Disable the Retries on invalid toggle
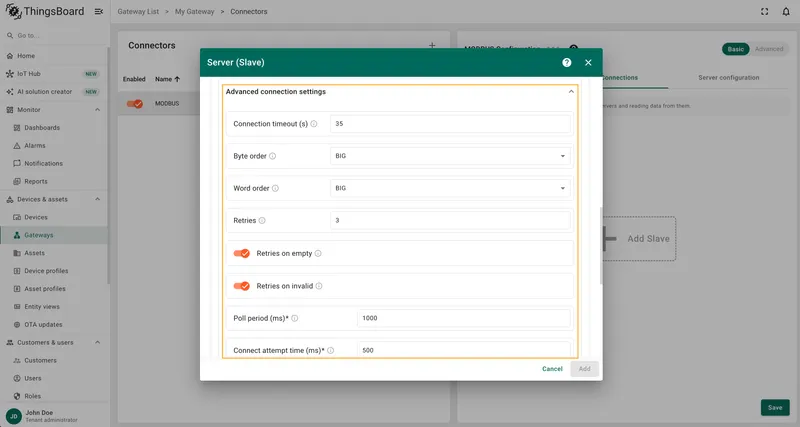 pos(241,286)
